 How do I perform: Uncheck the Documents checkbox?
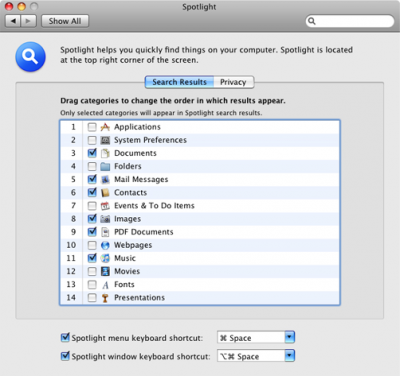pos(92,153)
